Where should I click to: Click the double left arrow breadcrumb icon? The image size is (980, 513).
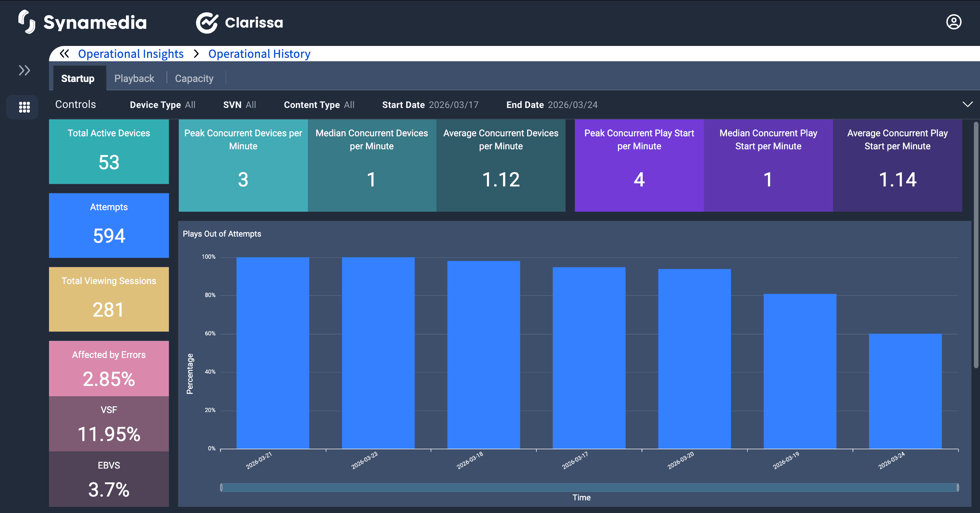click(x=64, y=54)
